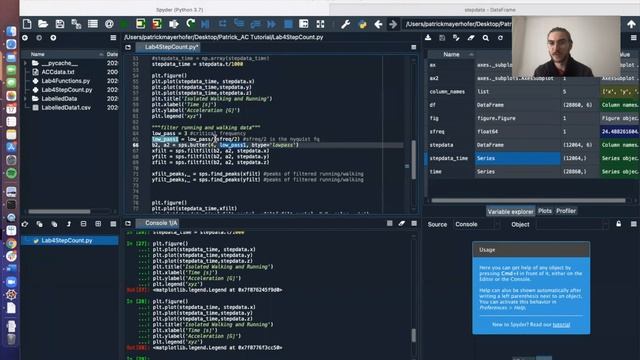Open Variable explorer options hamburger menu
The height and width of the screenshot is (360, 640).
point(633,38)
